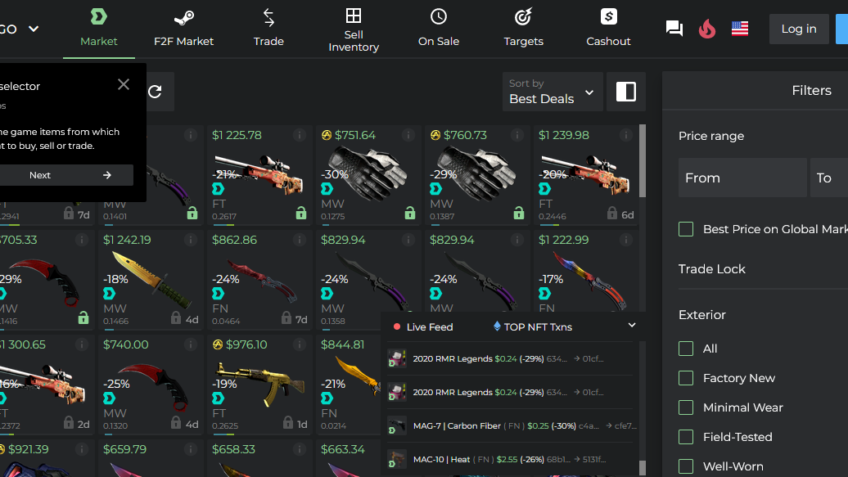Close the game selector tooltip
Screen dimensions: 848x477
[x=123, y=84]
